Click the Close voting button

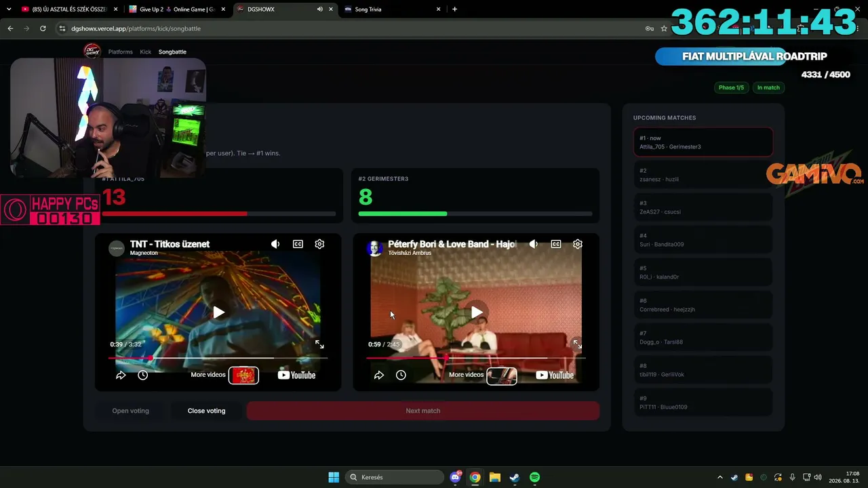[x=207, y=411]
